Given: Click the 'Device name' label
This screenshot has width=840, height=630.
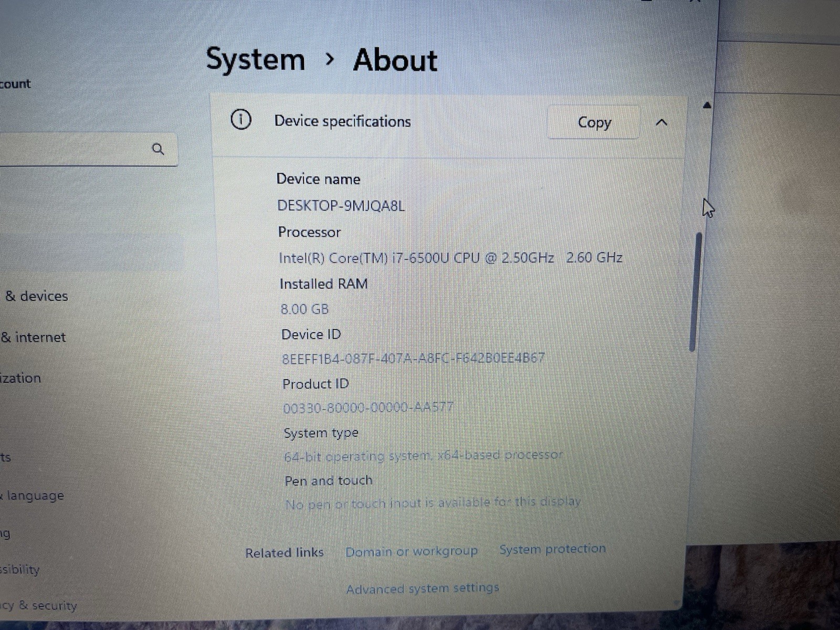Looking at the screenshot, I should point(318,179).
